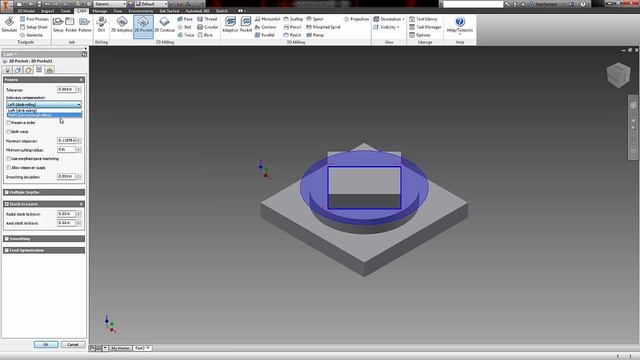Open the Tool Library
This screenshot has height=360, width=640.
pyautogui.click(x=423, y=19)
